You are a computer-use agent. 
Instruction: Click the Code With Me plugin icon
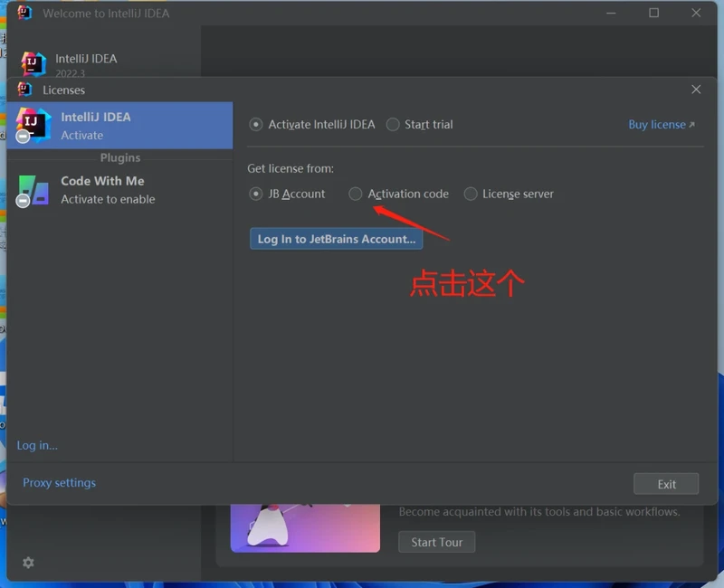pos(33,190)
